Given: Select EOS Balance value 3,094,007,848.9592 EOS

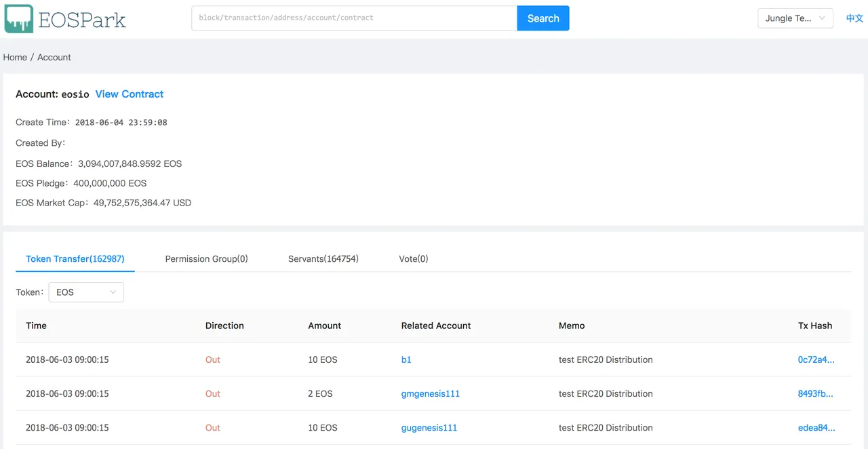Looking at the screenshot, I should tap(130, 164).
